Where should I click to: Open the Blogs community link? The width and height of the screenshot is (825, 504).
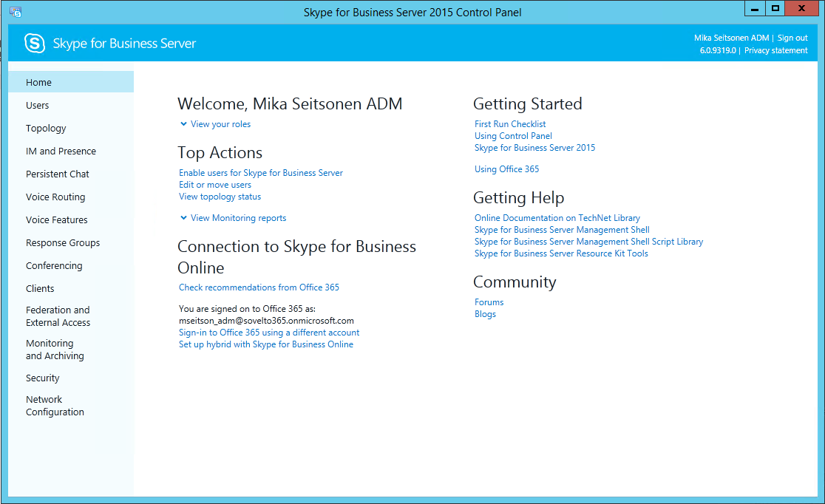485,314
